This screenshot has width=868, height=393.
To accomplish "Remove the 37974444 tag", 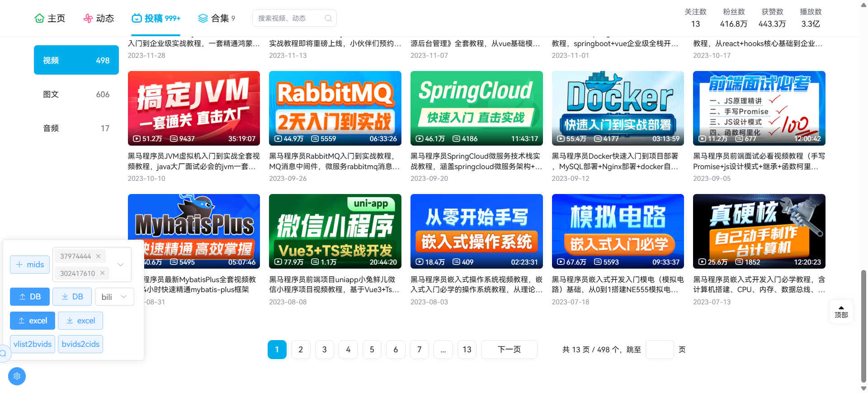I will coord(98,256).
